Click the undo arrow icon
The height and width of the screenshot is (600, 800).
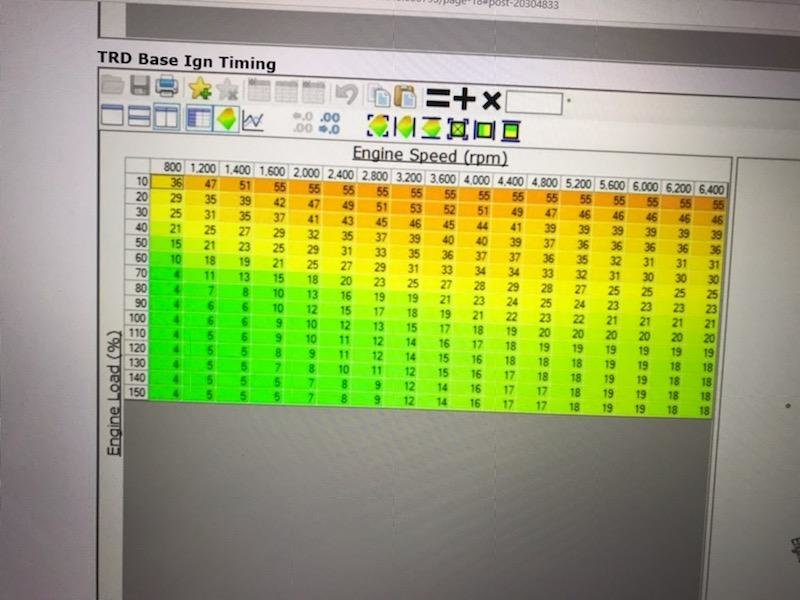(x=346, y=94)
